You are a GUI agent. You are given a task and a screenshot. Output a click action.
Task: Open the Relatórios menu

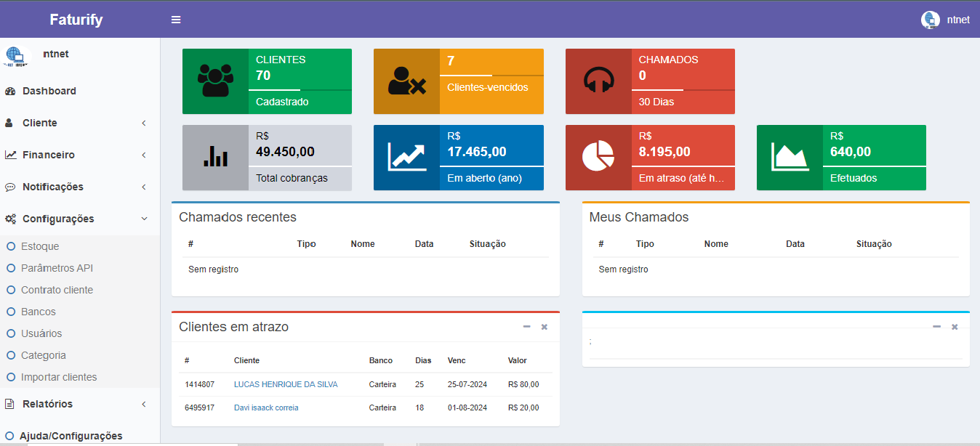tap(47, 404)
